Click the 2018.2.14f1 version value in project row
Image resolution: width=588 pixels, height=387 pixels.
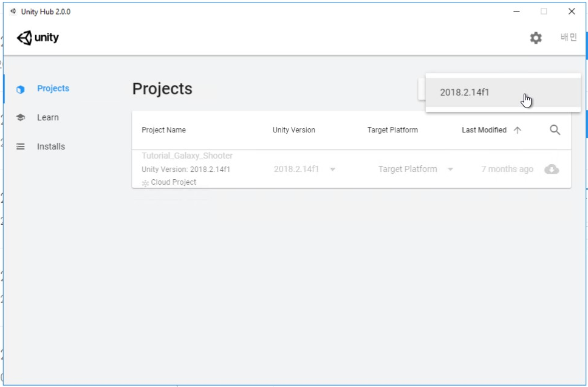[x=296, y=169]
